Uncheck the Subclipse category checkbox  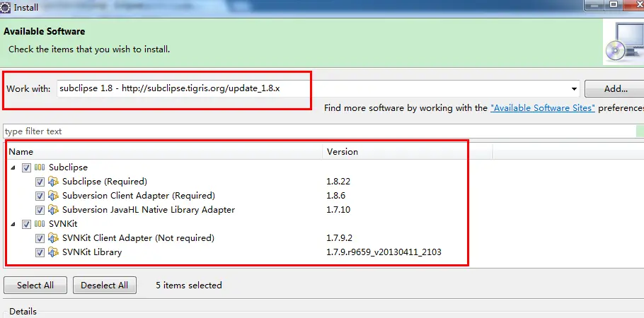click(x=26, y=167)
